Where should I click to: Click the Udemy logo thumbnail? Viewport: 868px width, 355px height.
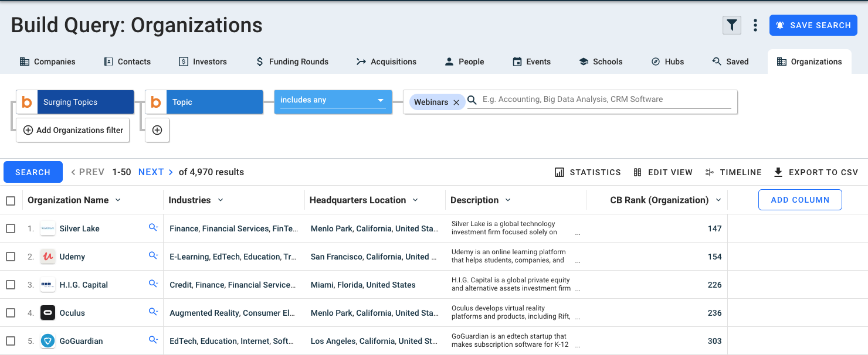(x=48, y=257)
